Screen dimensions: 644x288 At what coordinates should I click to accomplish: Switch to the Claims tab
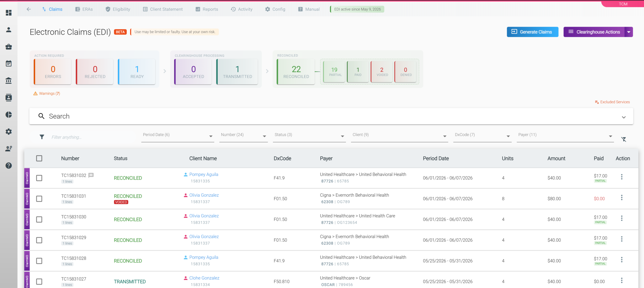coord(52,9)
